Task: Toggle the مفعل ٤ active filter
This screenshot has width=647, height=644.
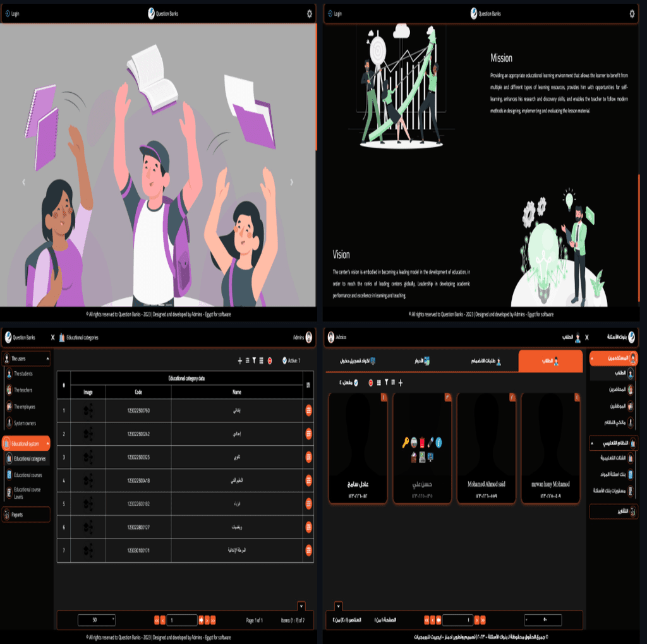Action: (349, 383)
